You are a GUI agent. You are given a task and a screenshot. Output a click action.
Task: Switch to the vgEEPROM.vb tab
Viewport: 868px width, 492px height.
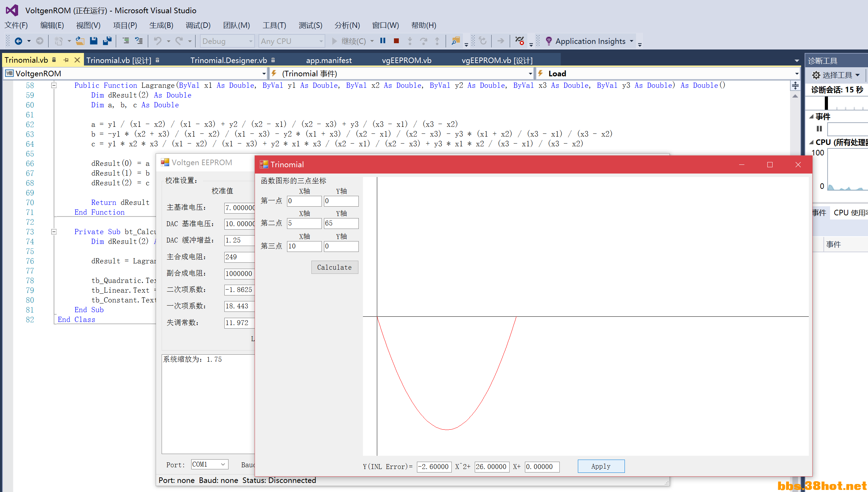coord(406,60)
